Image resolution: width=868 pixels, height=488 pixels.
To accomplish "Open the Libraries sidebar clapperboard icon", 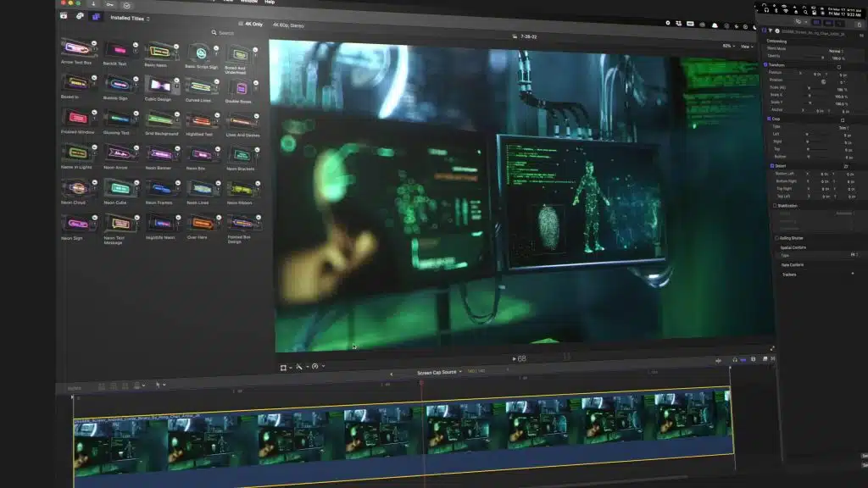I will [x=64, y=15].
